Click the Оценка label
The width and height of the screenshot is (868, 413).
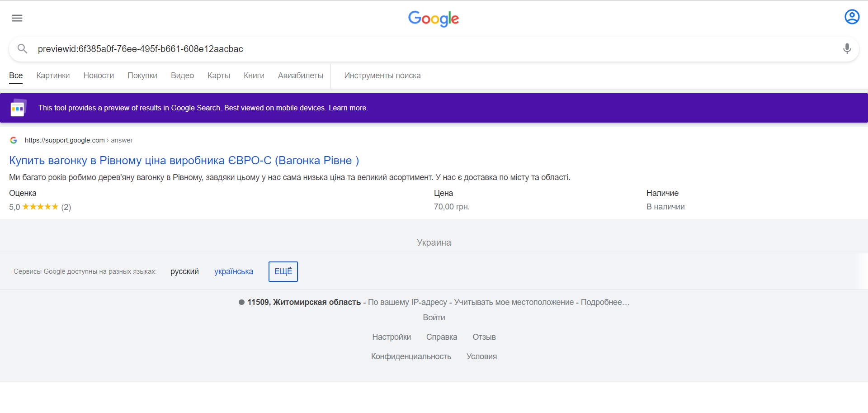pos(23,193)
